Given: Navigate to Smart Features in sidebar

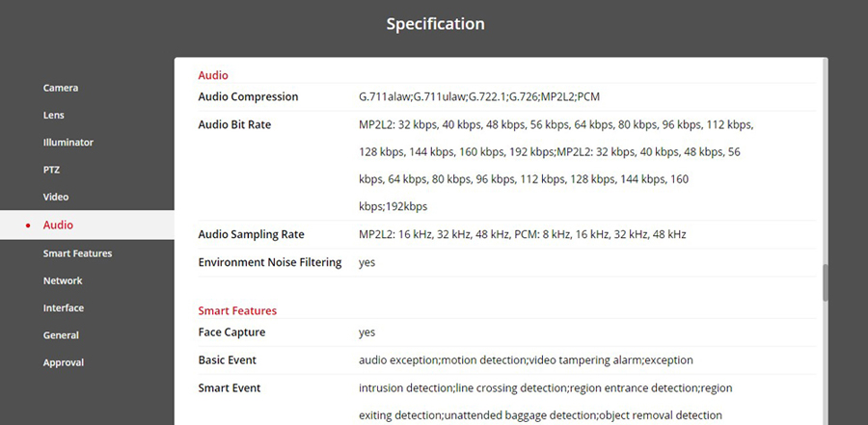Looking at the screenshot, I should pos(77,253).
